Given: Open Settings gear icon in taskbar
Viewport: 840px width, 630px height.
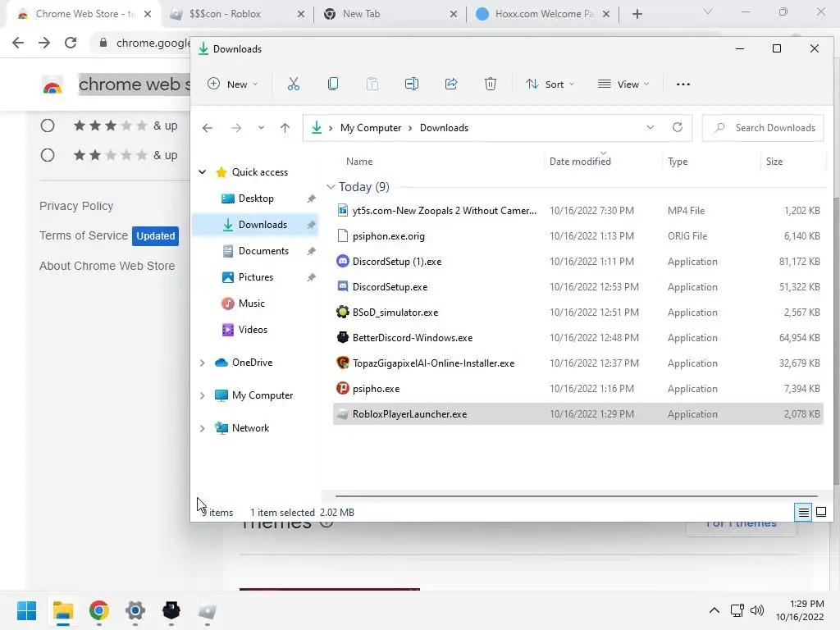Looking at the screenshot, I should (x=135, y=610).
